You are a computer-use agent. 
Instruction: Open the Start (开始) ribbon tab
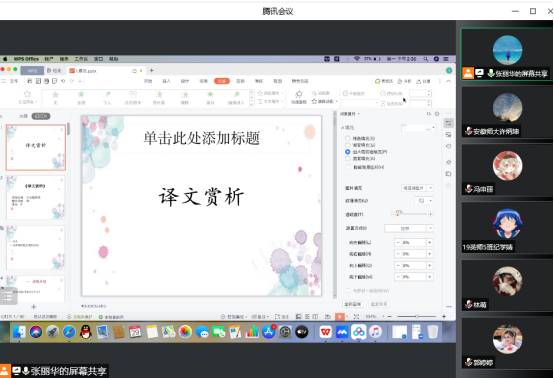(148, 81)
